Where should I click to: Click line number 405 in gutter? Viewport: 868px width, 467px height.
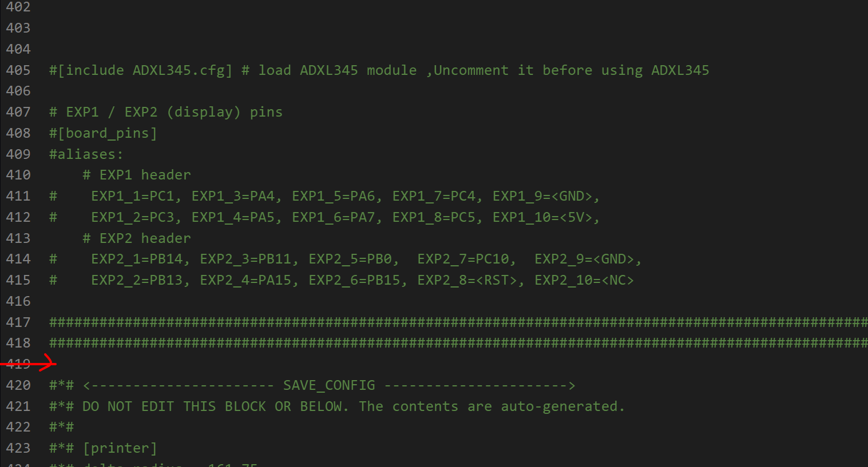coord(18,70)
